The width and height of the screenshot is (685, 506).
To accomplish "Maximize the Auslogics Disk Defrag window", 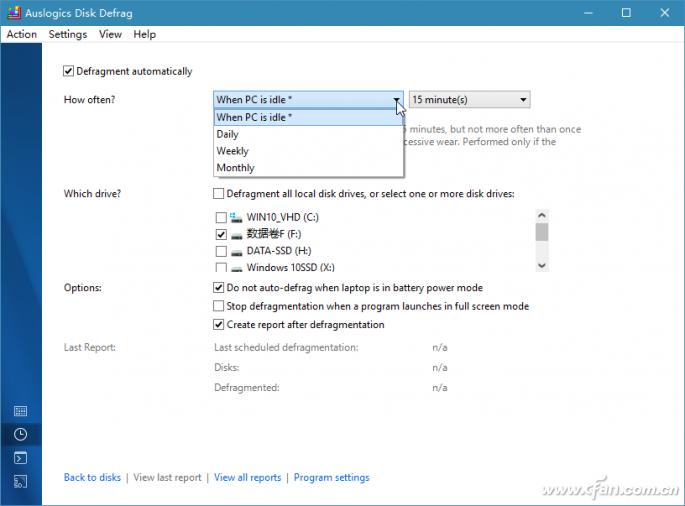I will [x=626, y=13].
